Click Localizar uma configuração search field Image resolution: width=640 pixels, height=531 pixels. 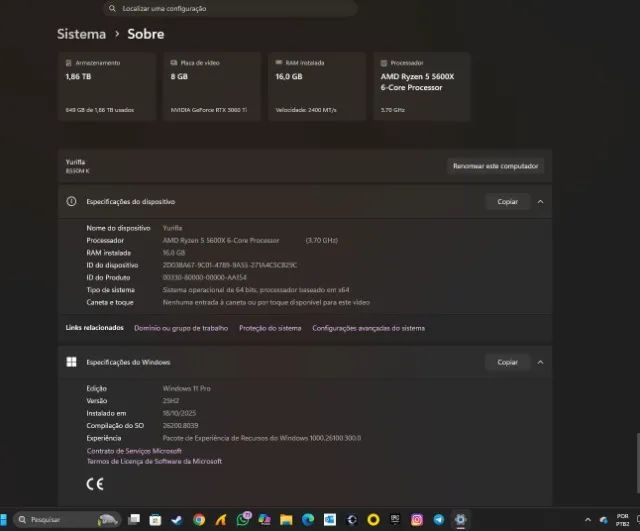231,8
